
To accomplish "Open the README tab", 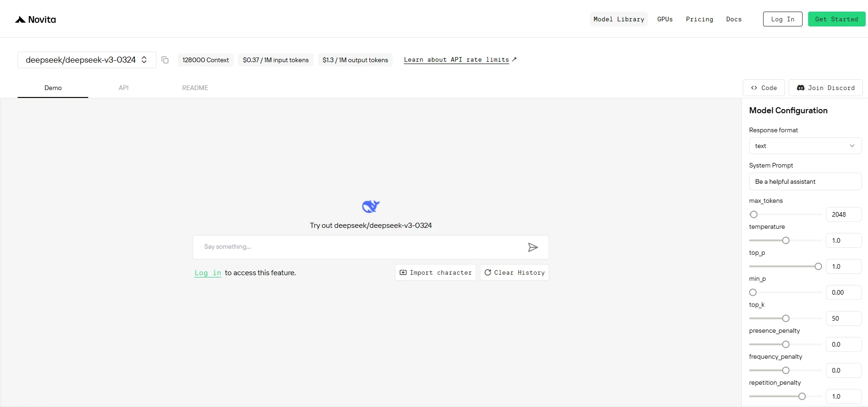I will pyautogui.click(x=195, y=88).
